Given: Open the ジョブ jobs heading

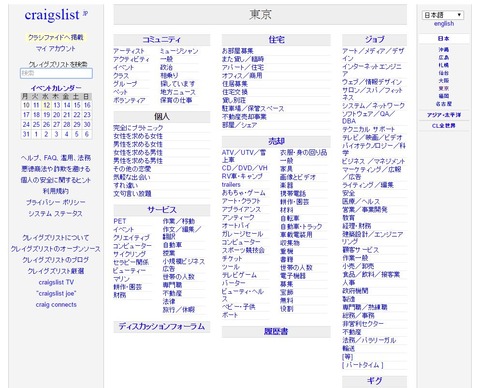Looking at the screenshot, I should 375,39.
